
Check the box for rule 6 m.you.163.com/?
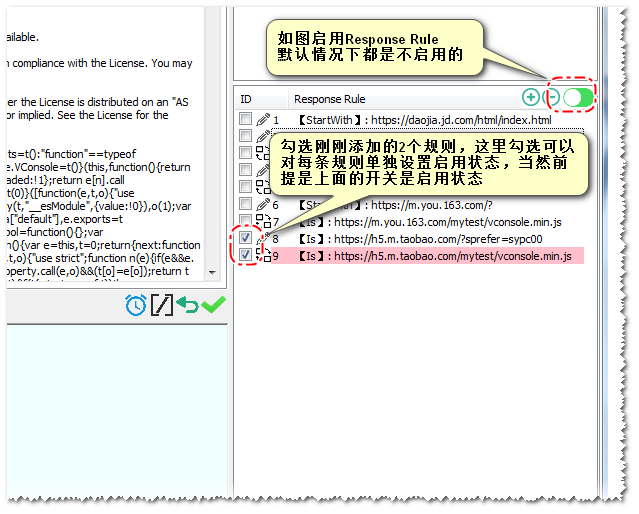pyautogui.click(x=245, y=203)
